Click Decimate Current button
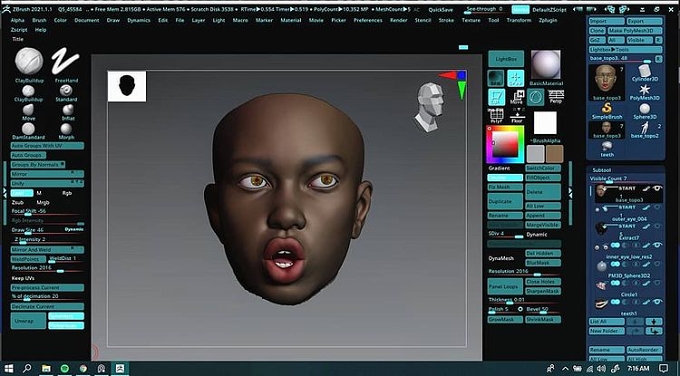 tap(47, 306)
